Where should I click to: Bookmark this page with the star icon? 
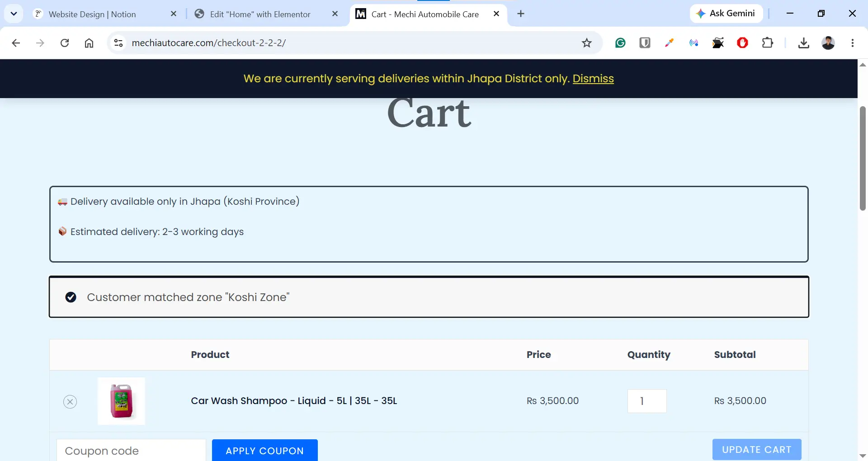coord(587,43)
